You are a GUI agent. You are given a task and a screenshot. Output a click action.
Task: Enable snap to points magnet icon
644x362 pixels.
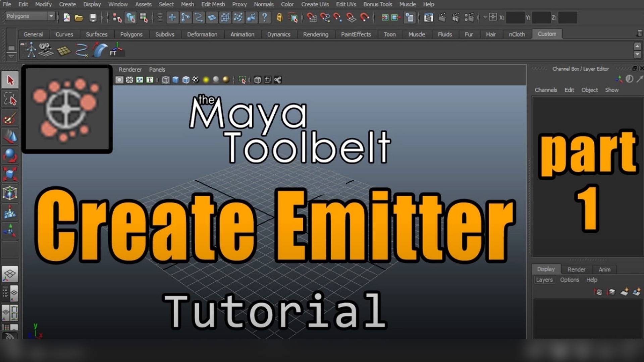(x=338, y=17)
